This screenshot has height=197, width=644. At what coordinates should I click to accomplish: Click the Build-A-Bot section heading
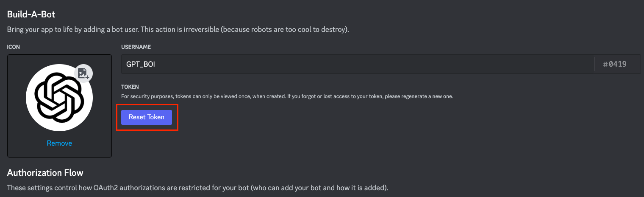(31, 14)
